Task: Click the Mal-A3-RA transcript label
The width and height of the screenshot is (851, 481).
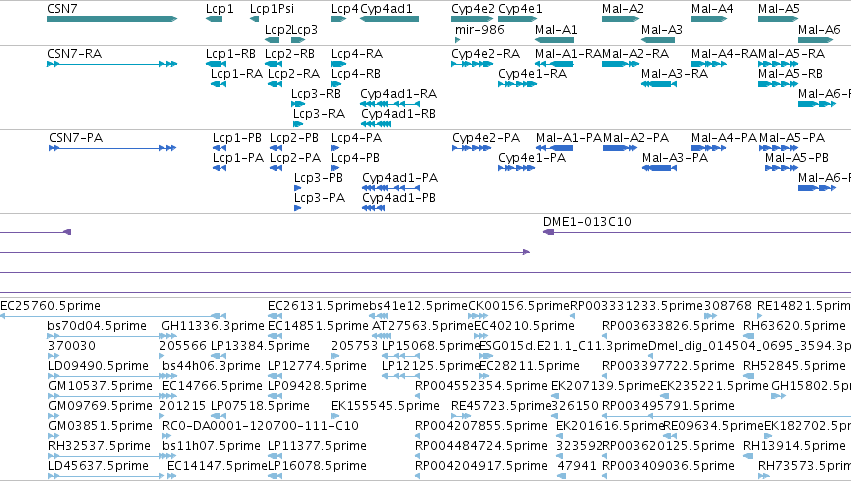Action: click(x=674, y=74)
